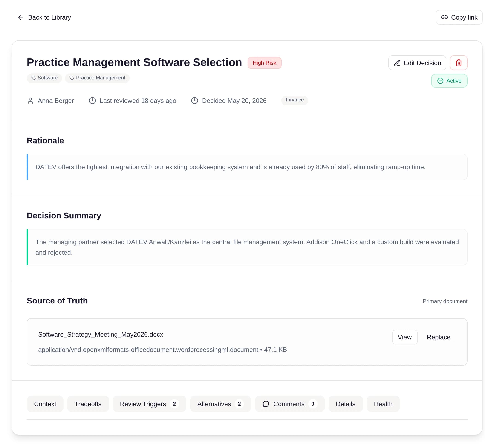Go back to Library
Viewport: 485px width, 448px height.
(x=44, y=17)
